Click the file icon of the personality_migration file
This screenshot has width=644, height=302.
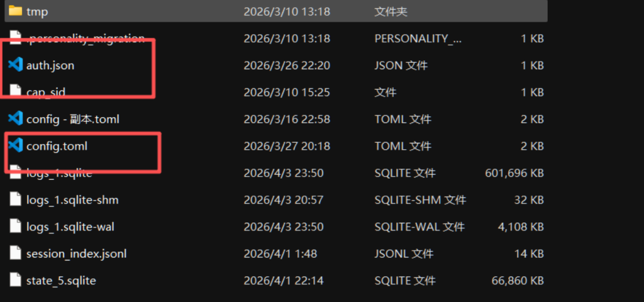(x=15, y=38)
